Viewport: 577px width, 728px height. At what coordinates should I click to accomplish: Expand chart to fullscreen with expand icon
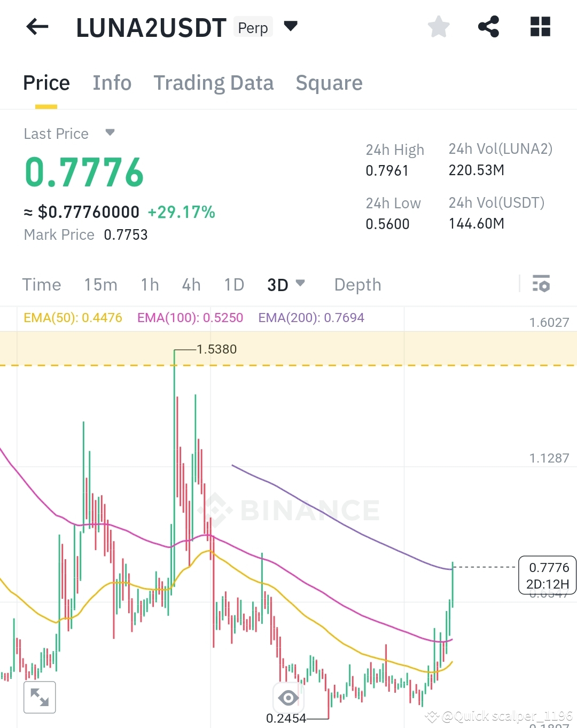pyautogui.click(x=40, y=697)
